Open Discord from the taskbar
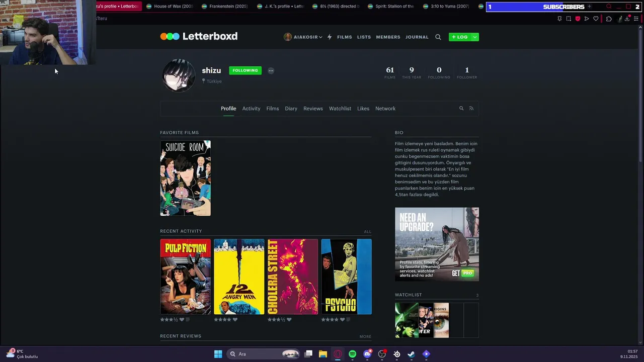 pos(367,354)
